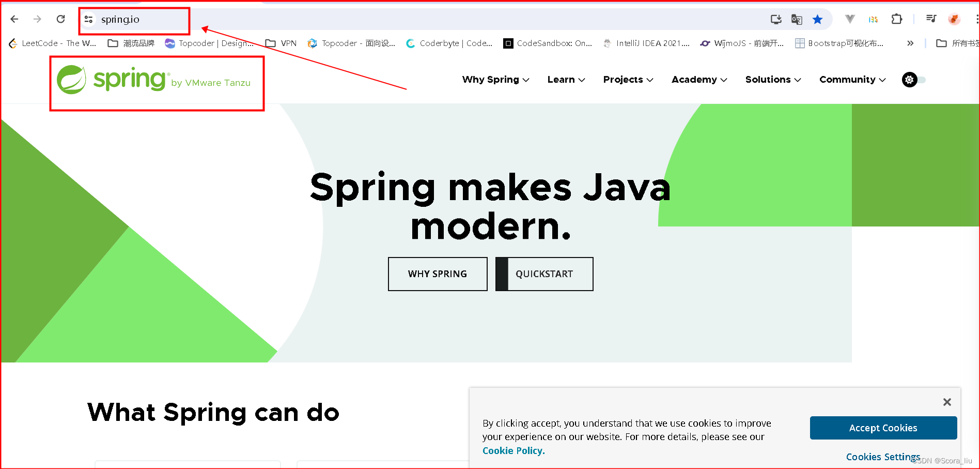Expand the Why Spring menu

click(495, 80)
